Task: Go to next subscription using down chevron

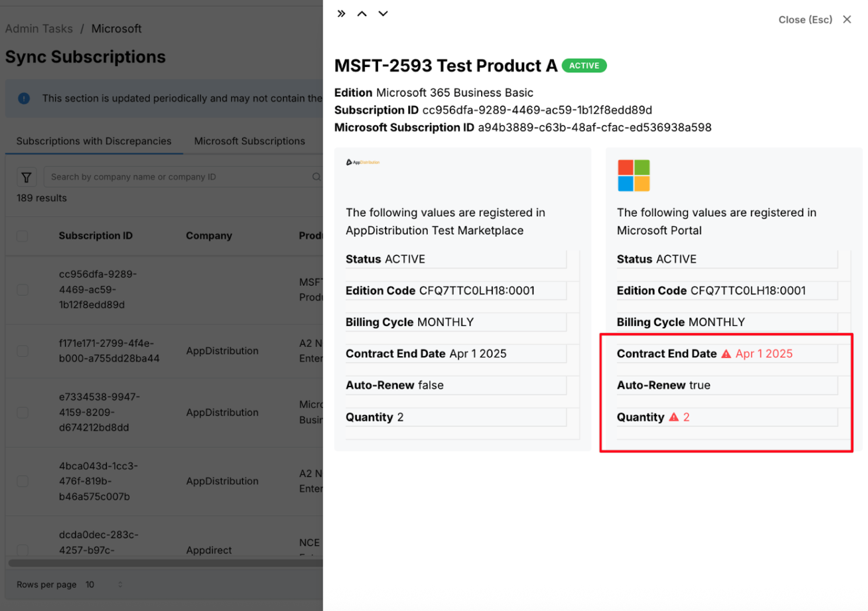Action: tap(383, 13)
